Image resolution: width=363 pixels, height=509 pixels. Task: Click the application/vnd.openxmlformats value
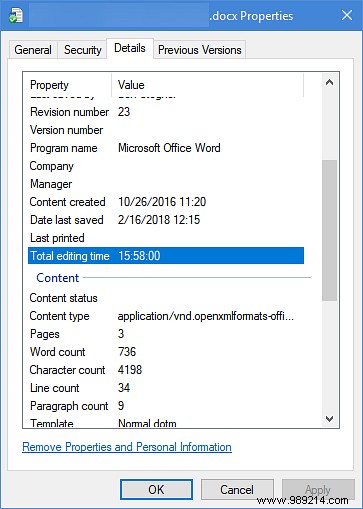click(x=206, y=316)
